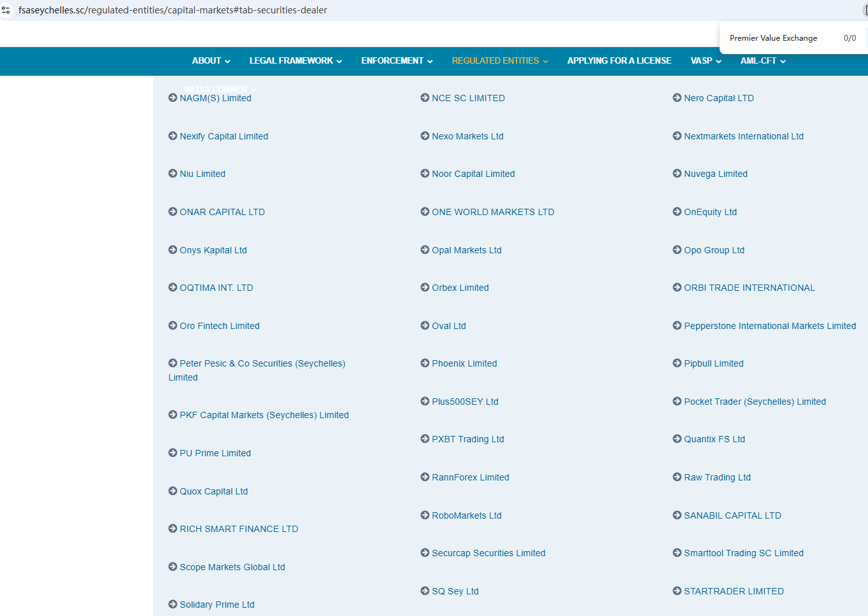Open the Pepperstone International Markets Limited link
This screenshot has height=616, width=868.
pyautogui.click(x=770, y=326)
